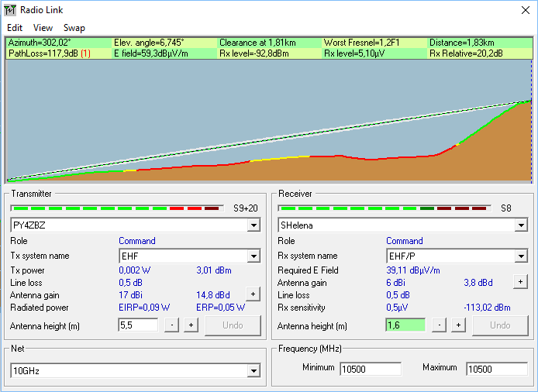Open the View menu
This screenshot has width=538, height=392.
43,27
